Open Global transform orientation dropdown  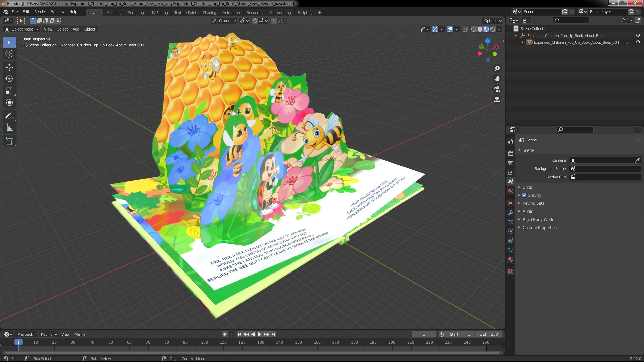pos(224,21)
